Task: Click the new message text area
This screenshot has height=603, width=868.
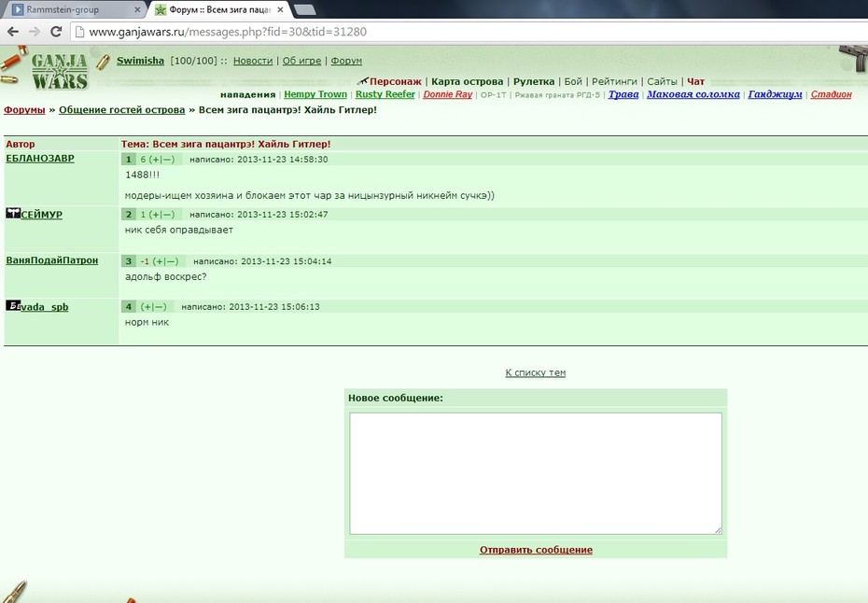Action: coord(536,473)
